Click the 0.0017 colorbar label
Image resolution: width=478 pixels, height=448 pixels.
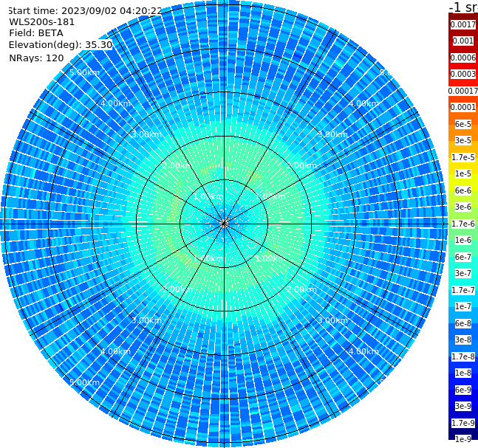pyautogui.click(x=463, y=24)
